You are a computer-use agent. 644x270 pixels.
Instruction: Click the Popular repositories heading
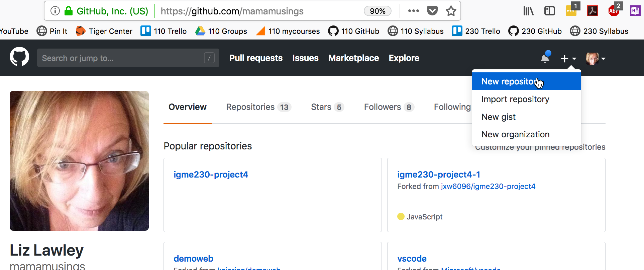(208, 146)
